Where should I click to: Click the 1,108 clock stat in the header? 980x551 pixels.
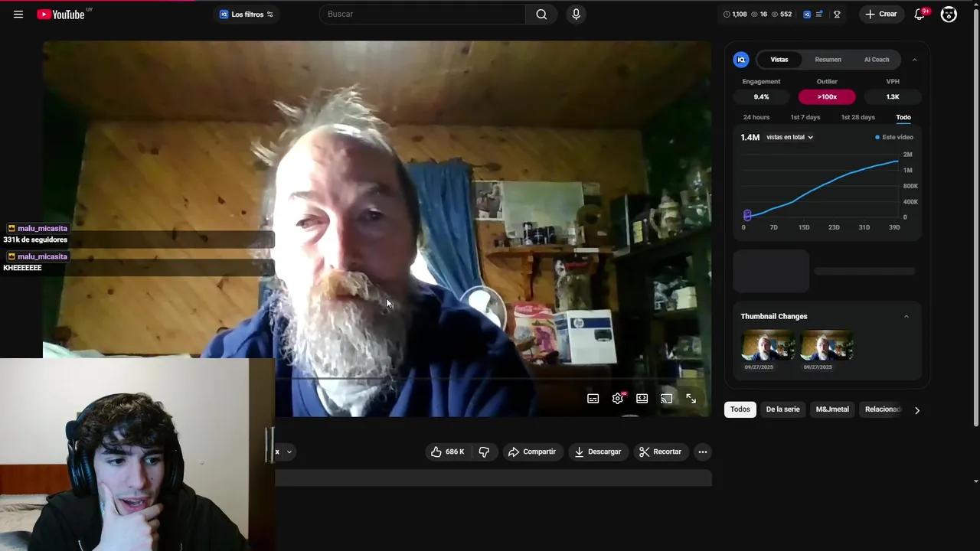pyautogui.click(x=735, y=14)
